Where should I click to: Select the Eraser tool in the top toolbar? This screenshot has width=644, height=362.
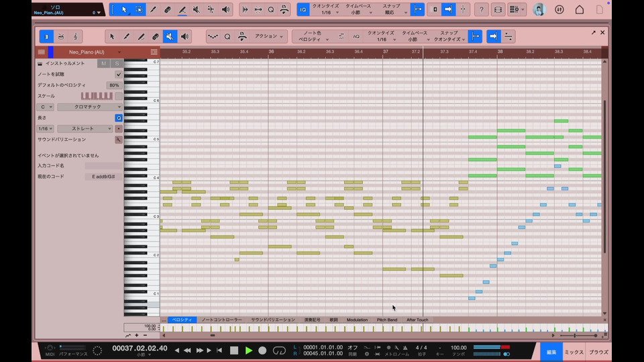pyautogui.click(x=168, y=9)
